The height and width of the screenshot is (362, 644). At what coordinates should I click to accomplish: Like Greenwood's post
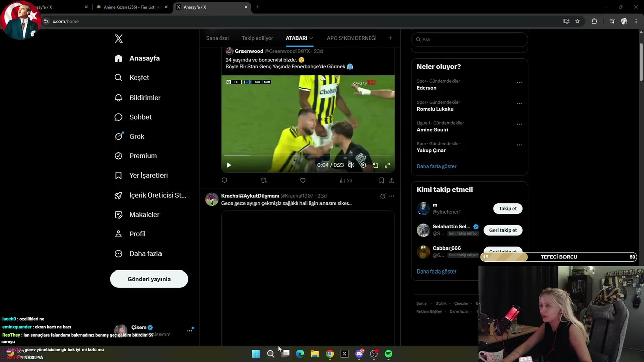tap(303, 180)
